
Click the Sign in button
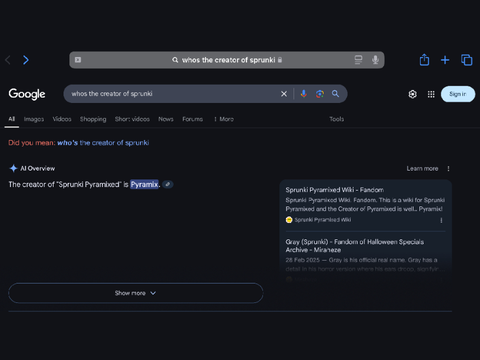(x=458, y=94)
